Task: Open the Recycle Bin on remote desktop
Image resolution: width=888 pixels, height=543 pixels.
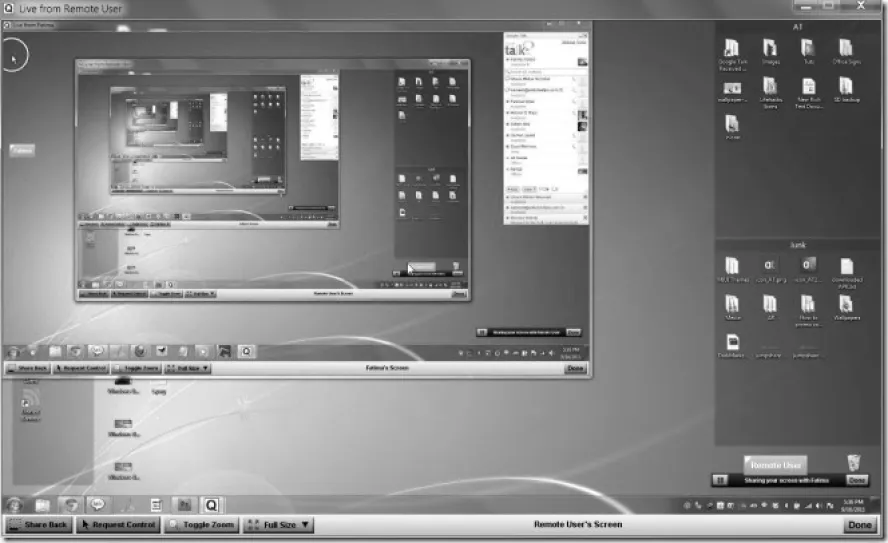Action: point(852,462)
